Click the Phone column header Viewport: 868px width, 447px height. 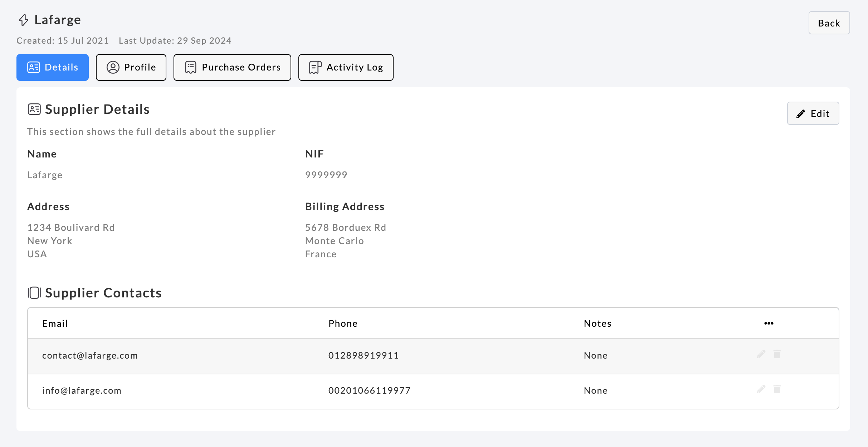(343, 324)
